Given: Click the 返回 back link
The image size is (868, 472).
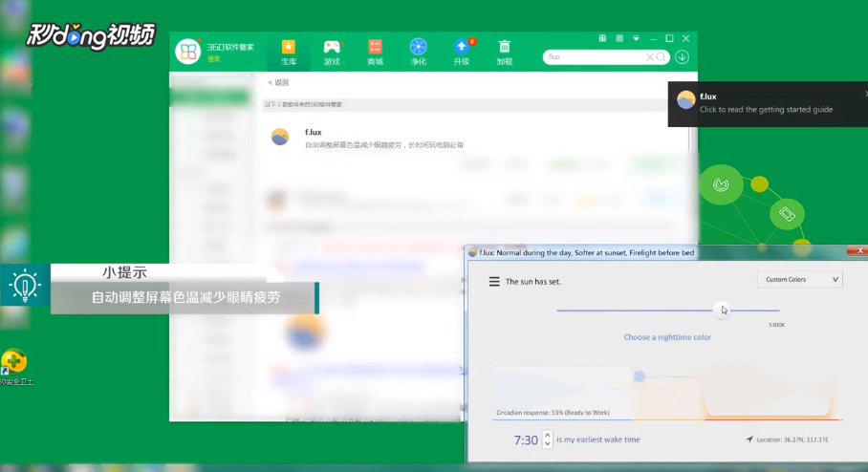Looking at the screenshot, I should [x=278, y=82].
